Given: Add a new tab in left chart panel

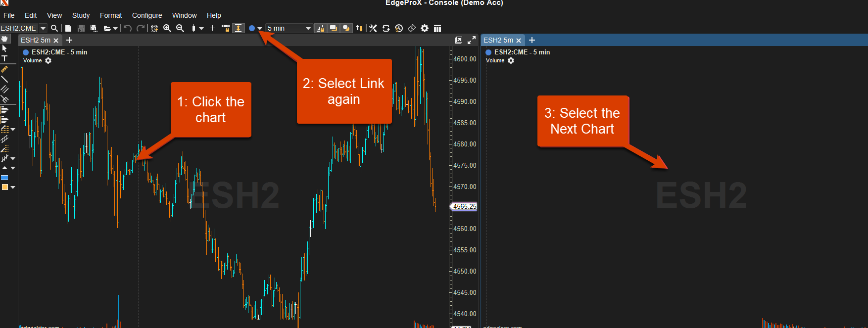Looking at the screenshot, I should tap(69, 40).
